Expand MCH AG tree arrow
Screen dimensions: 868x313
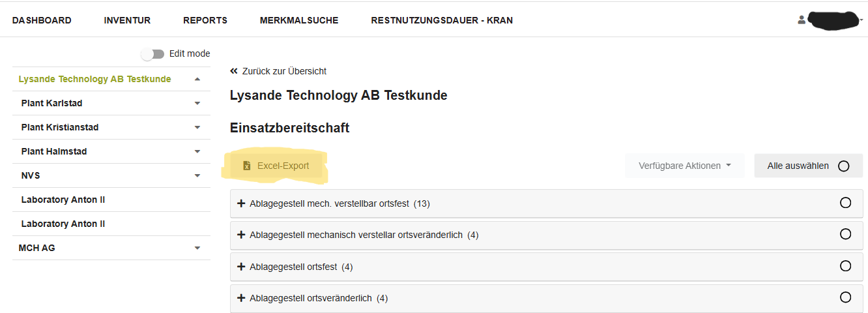point(197,248)
